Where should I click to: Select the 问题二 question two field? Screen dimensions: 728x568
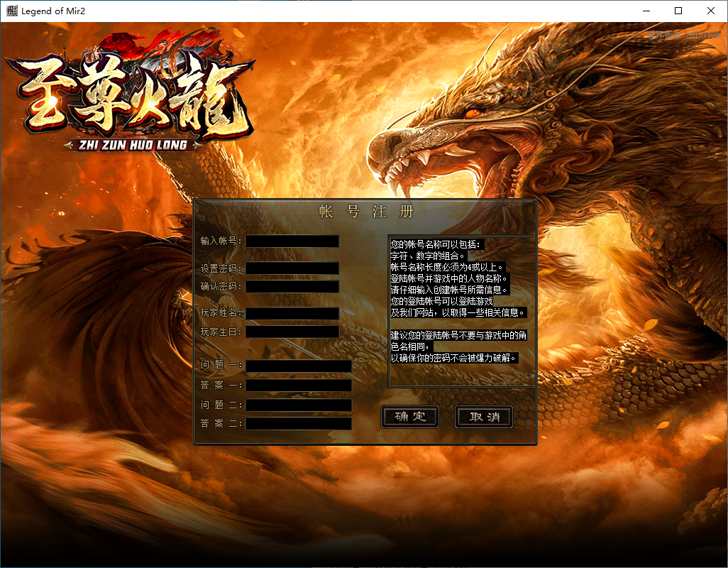pyautogui.click(x=299, y=405)
